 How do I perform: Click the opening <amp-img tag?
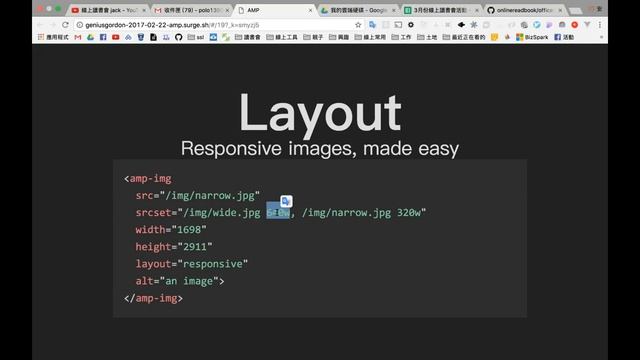pos(148,179)
